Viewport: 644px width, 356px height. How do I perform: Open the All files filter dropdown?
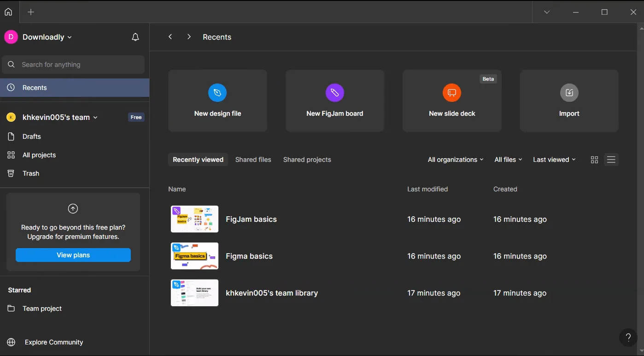point(509,160)
